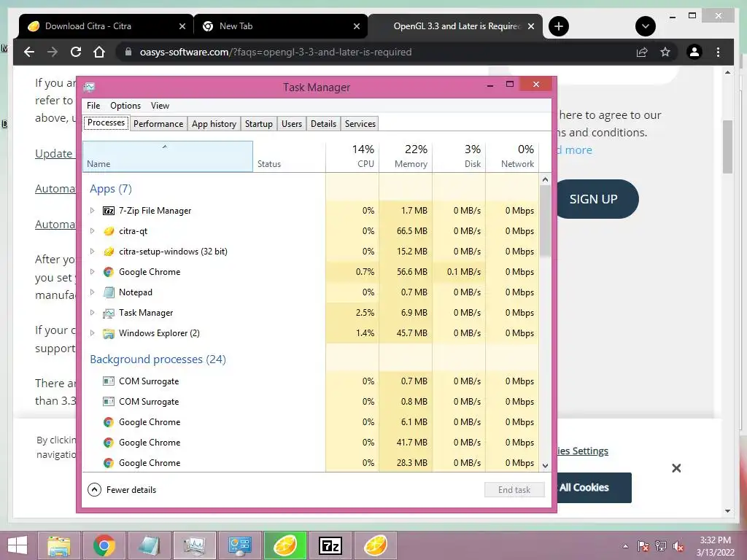Viewport: 747px width, 560px height.
Task: Click the Chrome home button
Action: coord(99,52)
